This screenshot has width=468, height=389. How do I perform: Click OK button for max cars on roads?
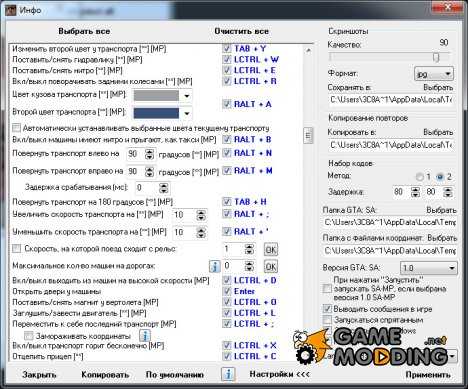pyautogui.click(x=271, y=266)
